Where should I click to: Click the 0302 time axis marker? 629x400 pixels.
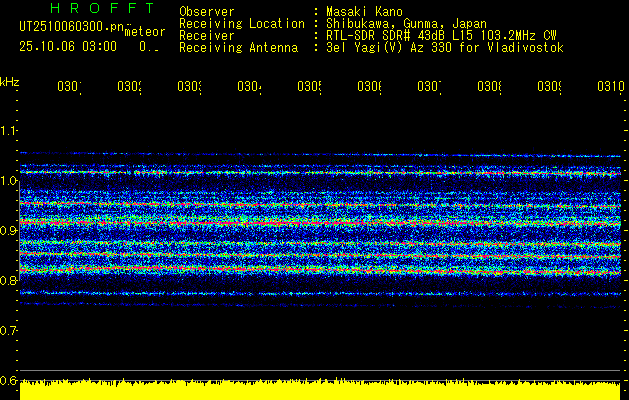pos(129,87)
